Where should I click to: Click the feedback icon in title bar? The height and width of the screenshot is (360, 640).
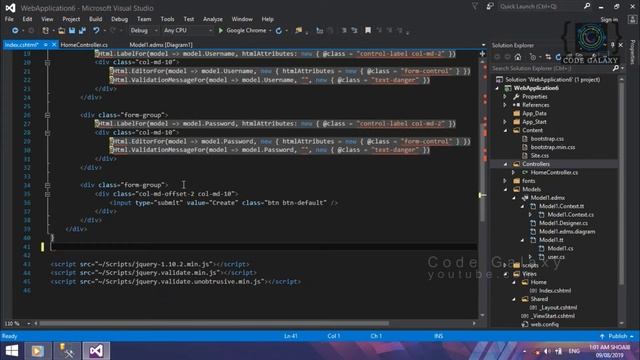[x=490, y=6]
